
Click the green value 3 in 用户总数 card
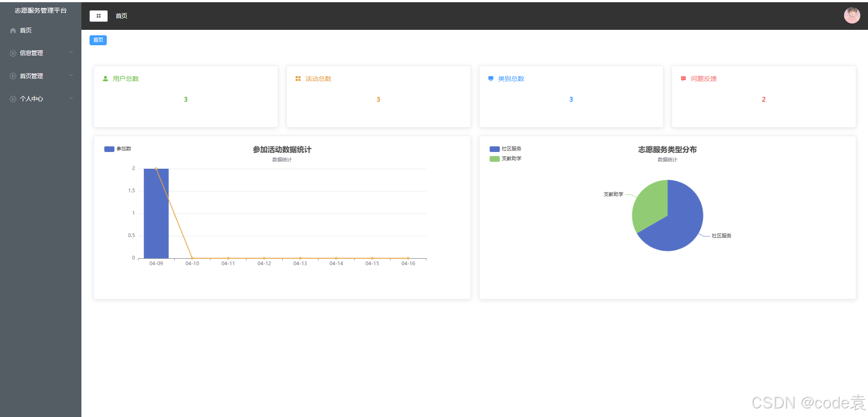click(x=185, y=100)
